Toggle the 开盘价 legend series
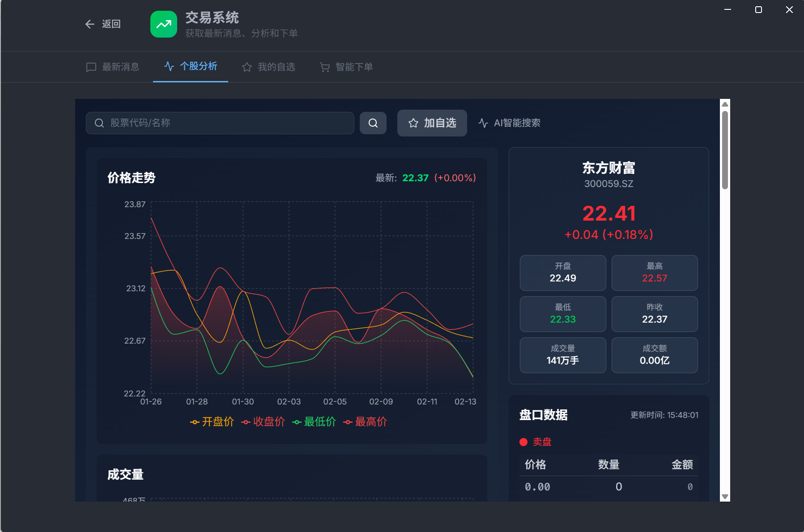Image resolution: width=804 pixels, height=532 pixels. pyautogui.click(x=212, y=422)
